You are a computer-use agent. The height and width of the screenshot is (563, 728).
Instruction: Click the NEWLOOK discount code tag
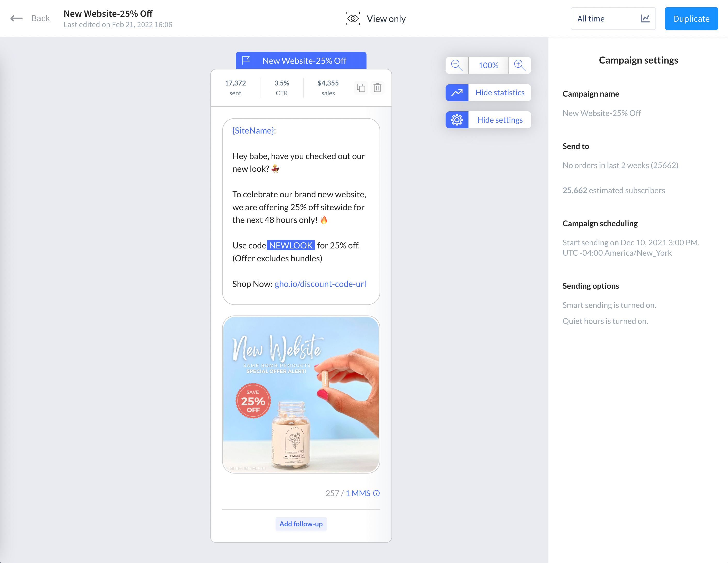tap(291, 246)
